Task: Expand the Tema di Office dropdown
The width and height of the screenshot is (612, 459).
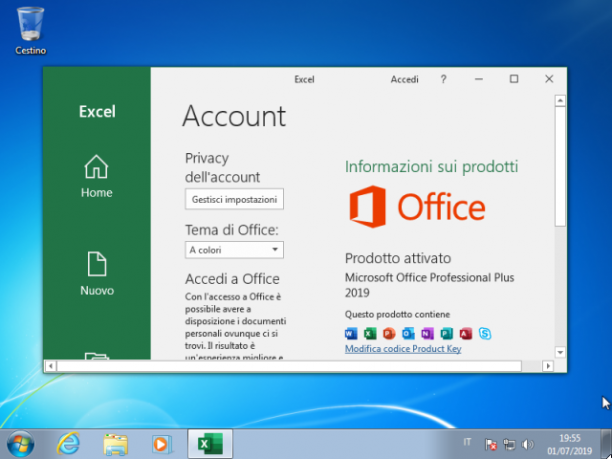Action: pyautogui.click(x=234, y=250)
